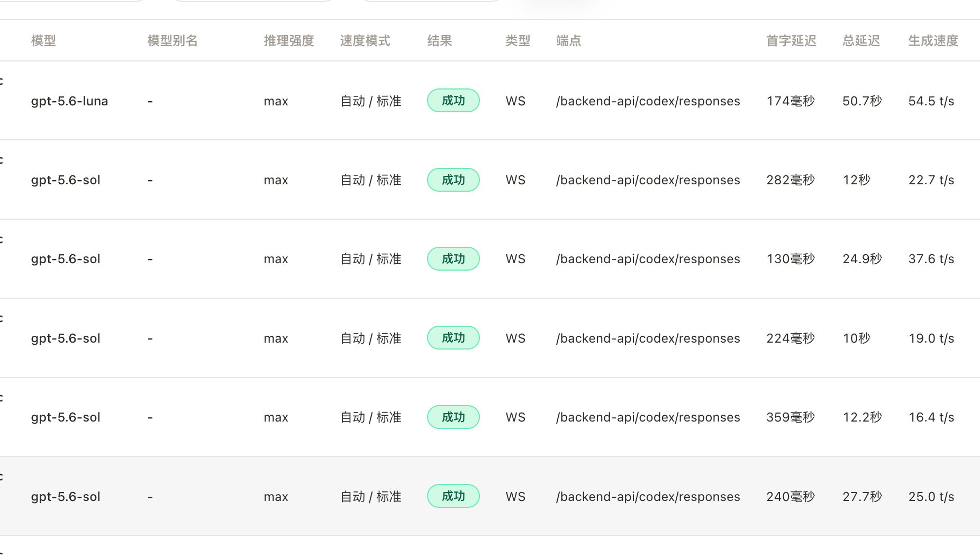Click the 模型 column header

(x=43, y=41)
